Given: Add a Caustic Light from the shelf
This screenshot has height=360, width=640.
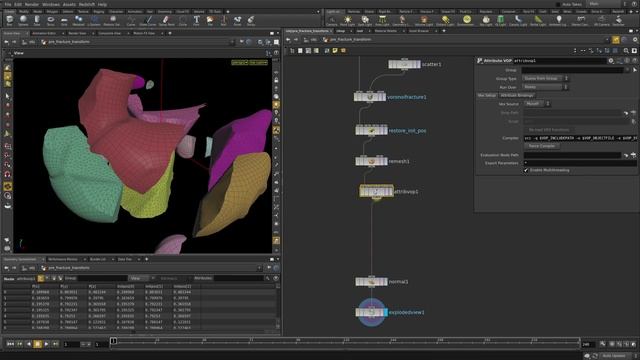Looking at the screenshot, I should 518,20.
